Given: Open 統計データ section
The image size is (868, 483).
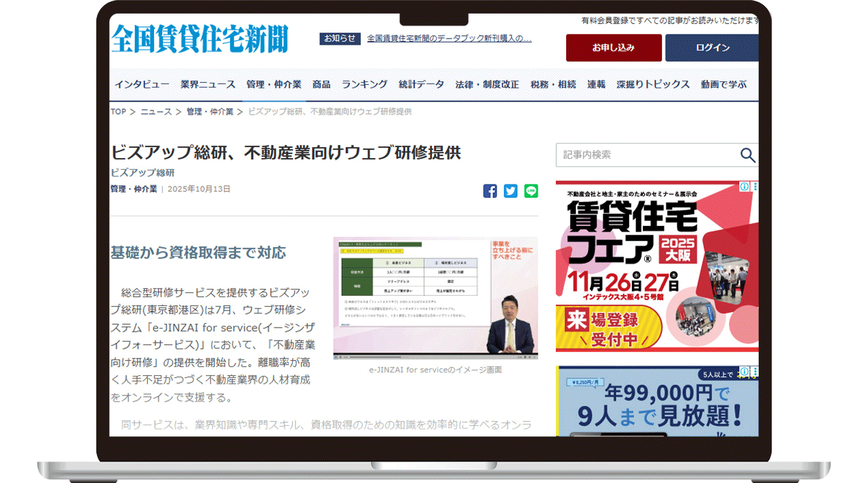Looking at the screenshot, I should tap(421, 85).
